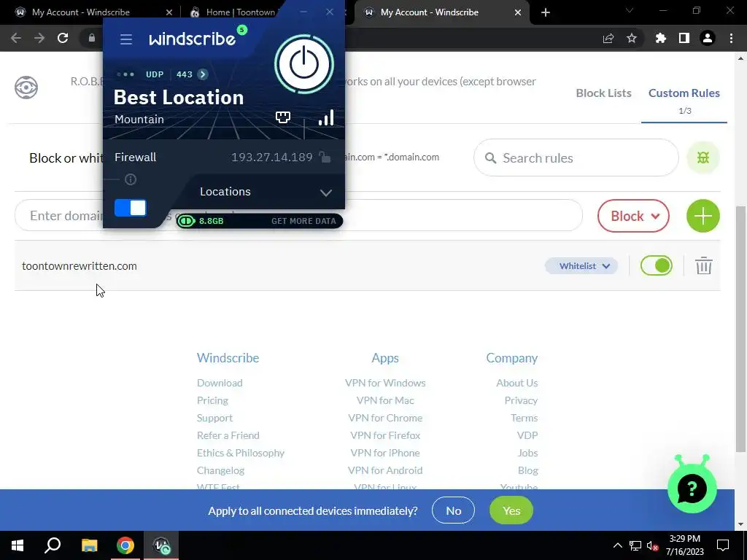Toggle the Windscribe VPN power button

304,64
